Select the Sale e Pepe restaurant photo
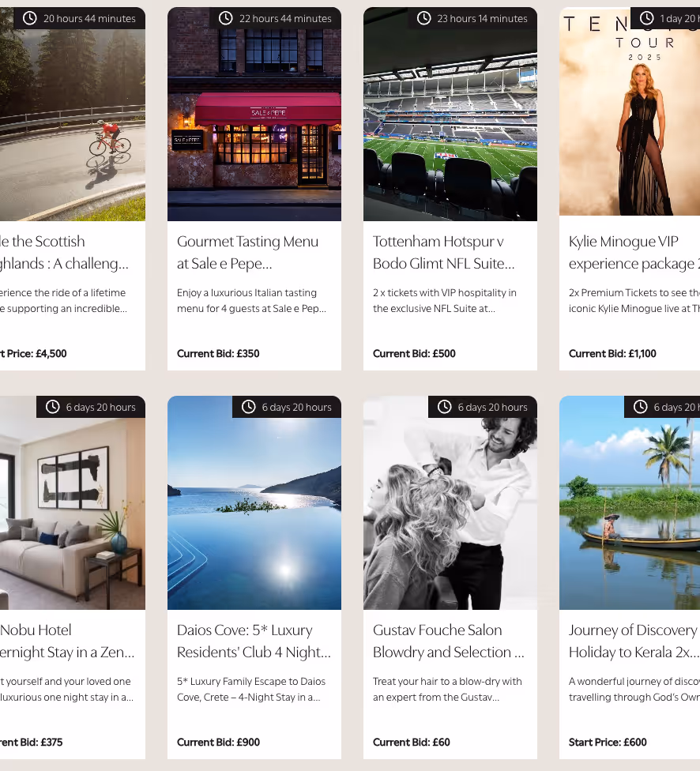The height and width of the screenshot is (771, 700). pyautogui.click(x=254, y=114)
